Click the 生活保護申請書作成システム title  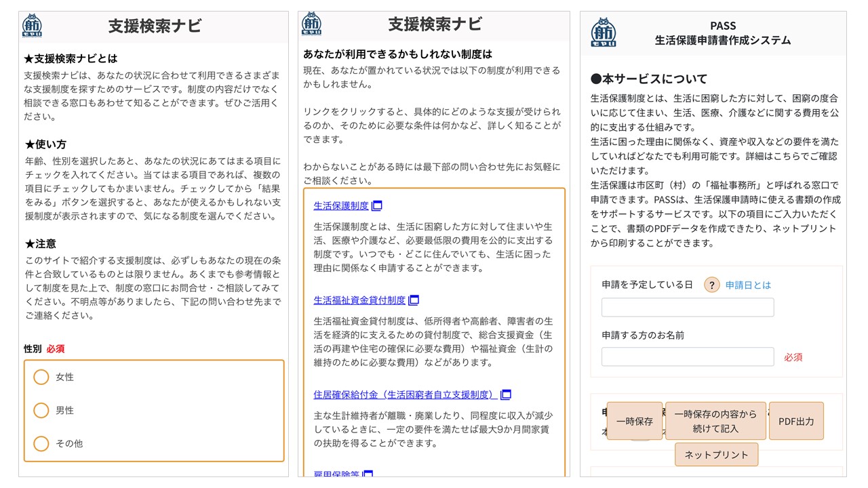tap(723, 40)
